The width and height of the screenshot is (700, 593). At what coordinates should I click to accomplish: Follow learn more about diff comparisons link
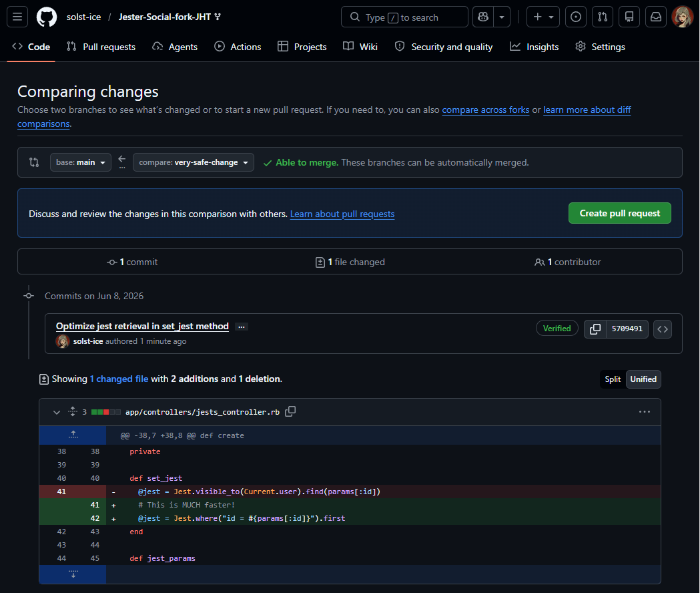587,110
